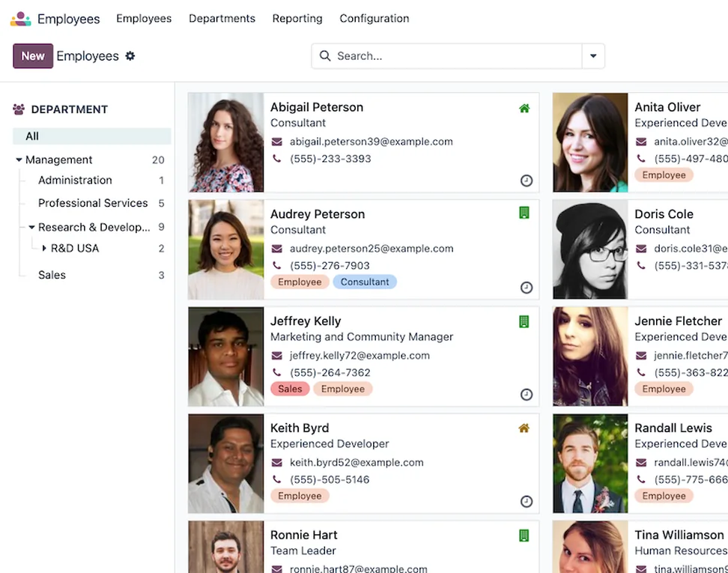Click the 'Team Leader' job title
This screenshot has width=728, height=573.
coord(303,551)
